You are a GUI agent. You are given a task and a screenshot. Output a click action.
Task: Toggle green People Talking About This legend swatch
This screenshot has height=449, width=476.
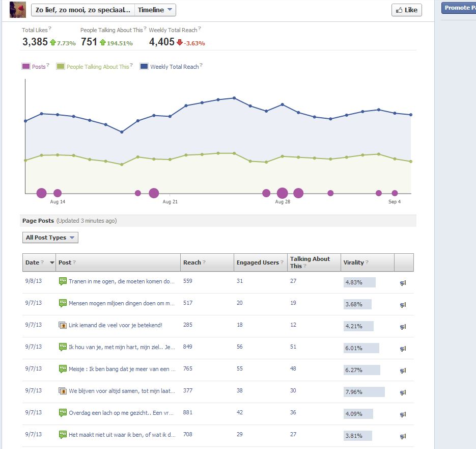click(61, 66)
